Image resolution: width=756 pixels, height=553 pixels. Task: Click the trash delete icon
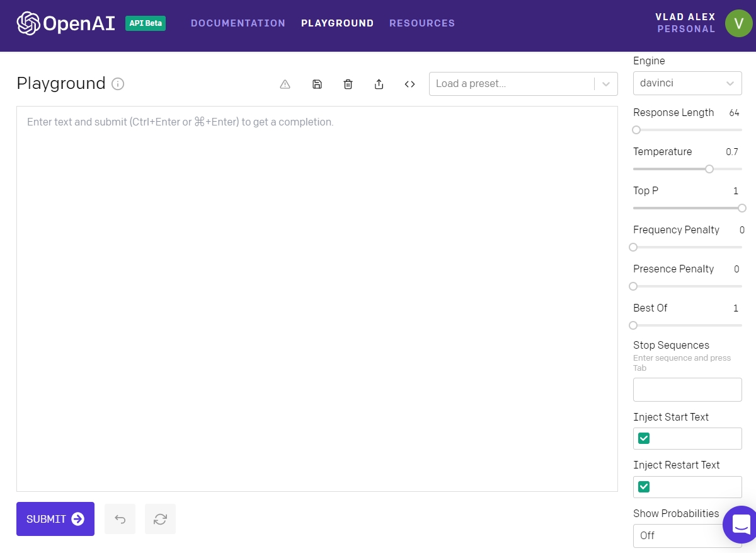[348, 84]
